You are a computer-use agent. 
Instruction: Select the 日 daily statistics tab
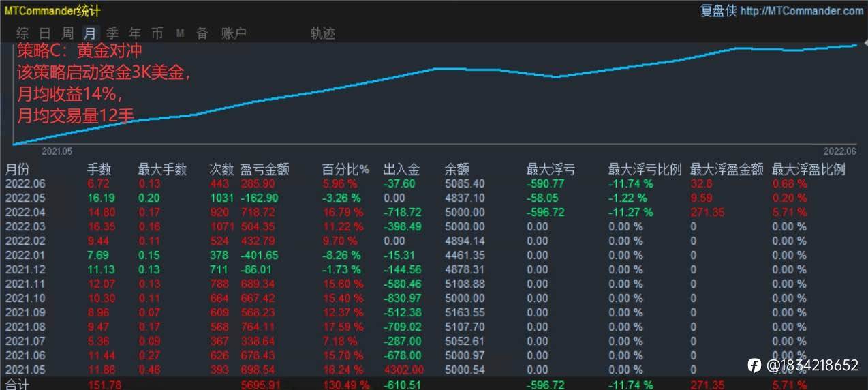[44, 33]
